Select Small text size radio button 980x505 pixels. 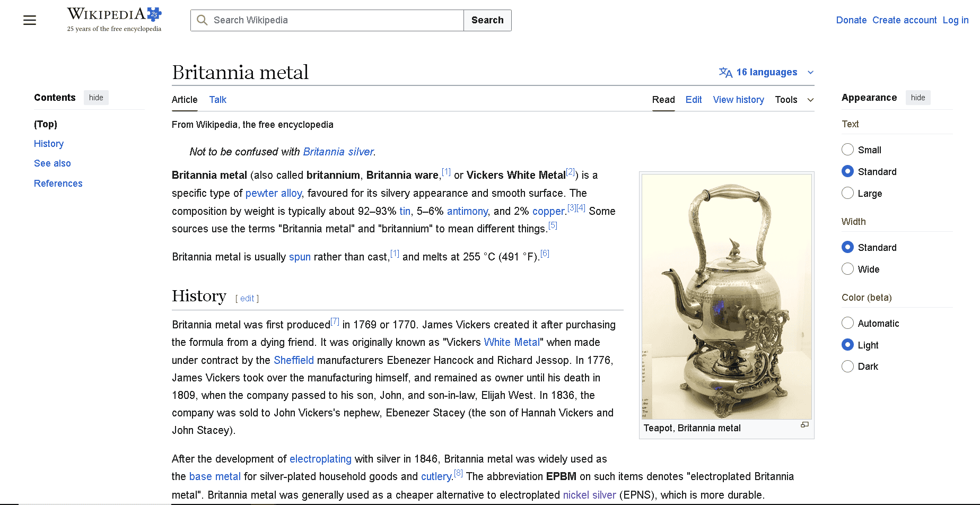tap(847, 150)
